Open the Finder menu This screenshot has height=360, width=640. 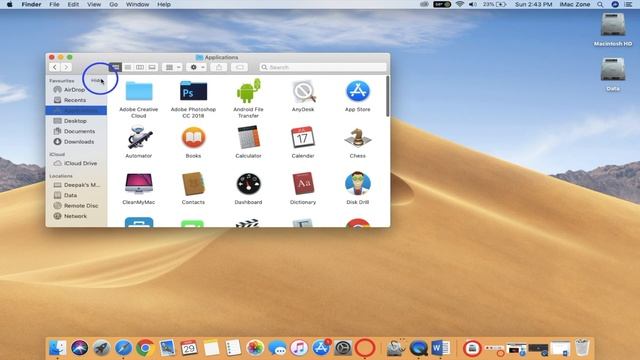click(31, 4)
